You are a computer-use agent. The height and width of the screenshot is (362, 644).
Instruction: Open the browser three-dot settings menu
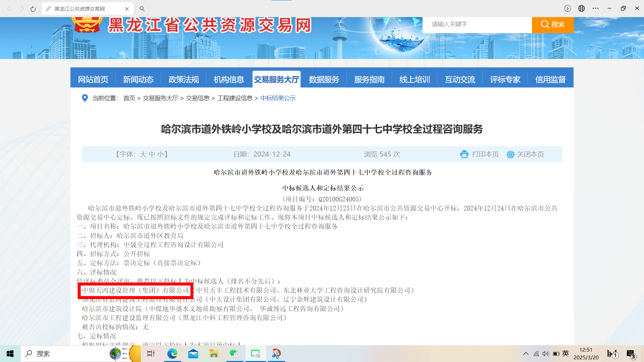coord(595,8)
